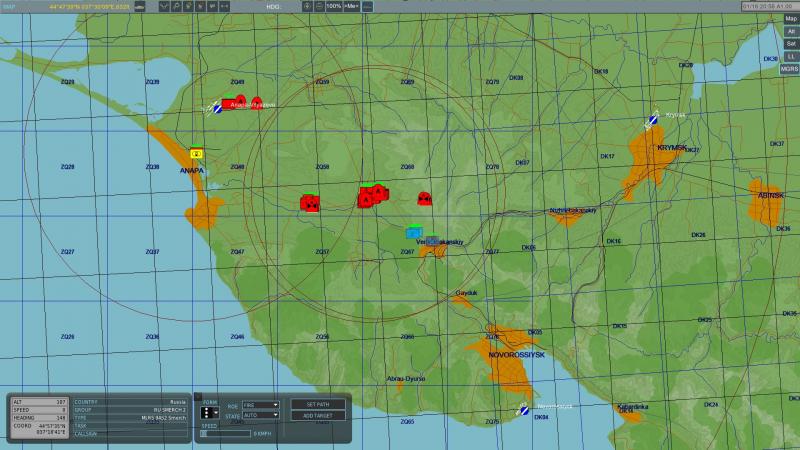
Task: Open the ROE dropdown set to FIRE
Action: pos(261,405)
